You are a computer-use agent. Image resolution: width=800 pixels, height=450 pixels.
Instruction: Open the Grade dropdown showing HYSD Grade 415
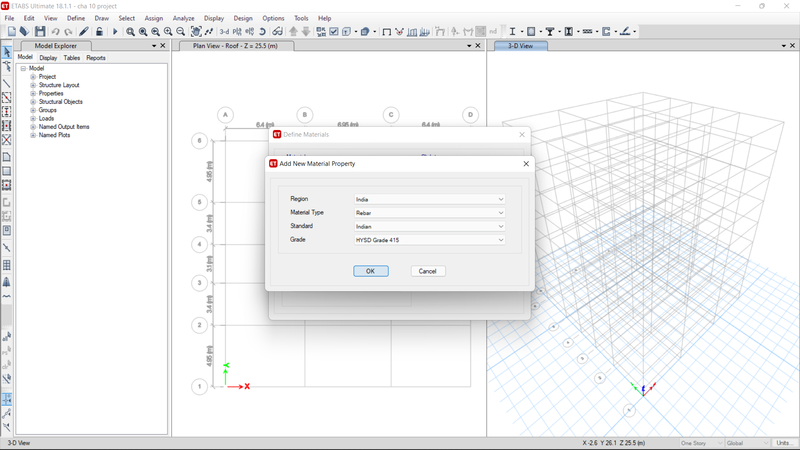[430, 240]
